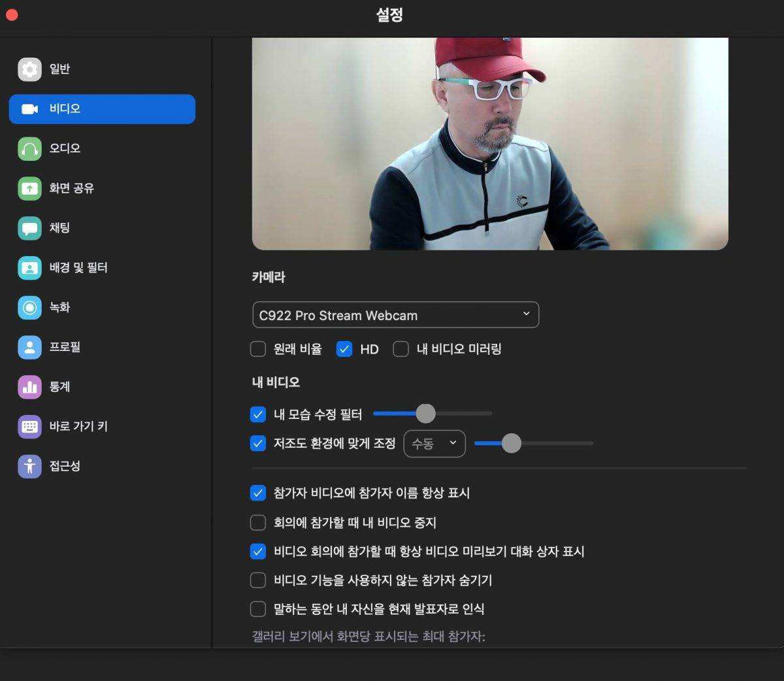Click the 내 비디오 section heading

coord(276,382)
